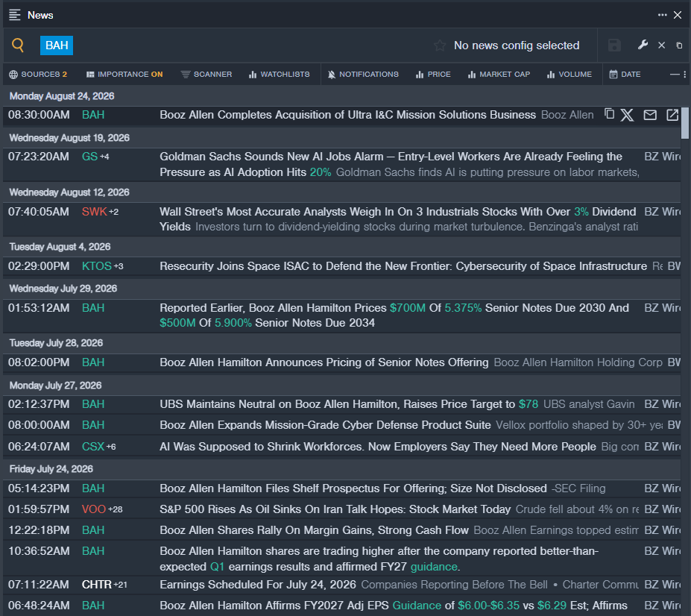Screen dimensions: 691x616
Task: Click the SWK ticker symbol
Action: [x=95, y=212]
